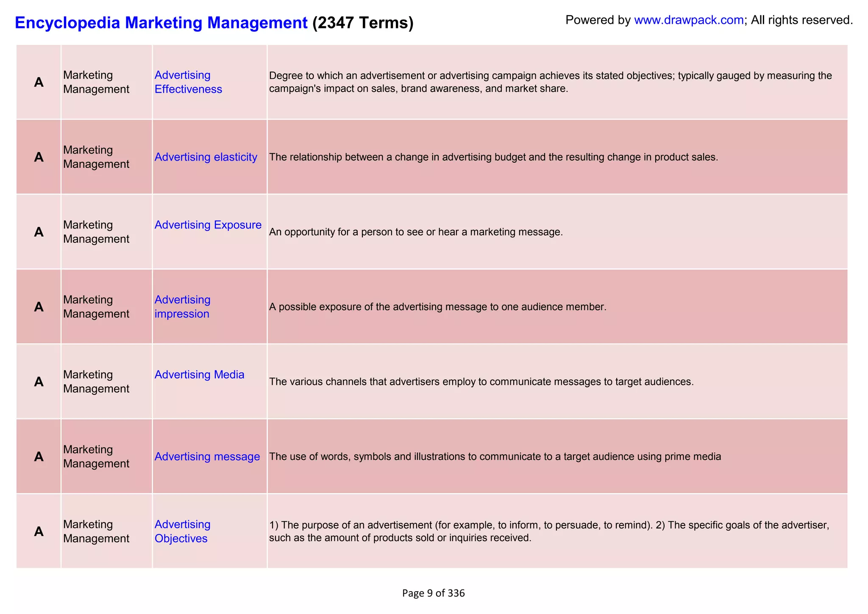The width and height of the screenshot is (868, 614).
Task: Click letter 'A' in Advertising Objectives row
Action: point(39,531)
